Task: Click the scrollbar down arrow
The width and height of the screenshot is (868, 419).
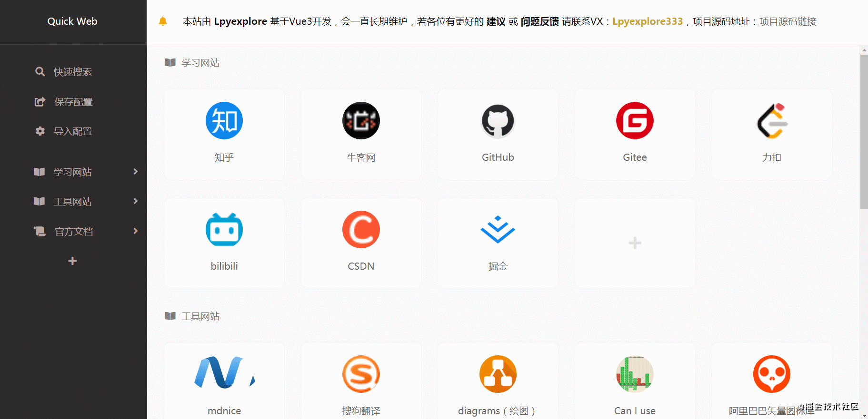Action: (864, 415)
